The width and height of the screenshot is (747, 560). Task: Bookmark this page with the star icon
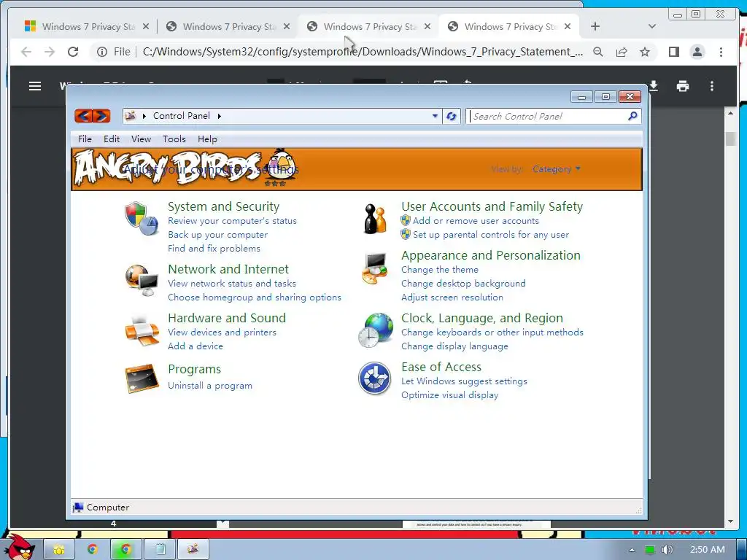click(645, 52)
